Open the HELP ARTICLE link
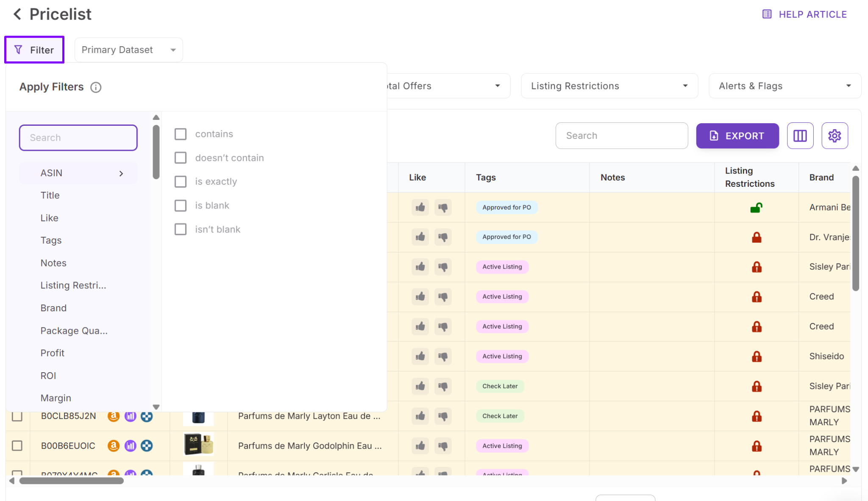The image size is (868, 501). tap(804, 14)
